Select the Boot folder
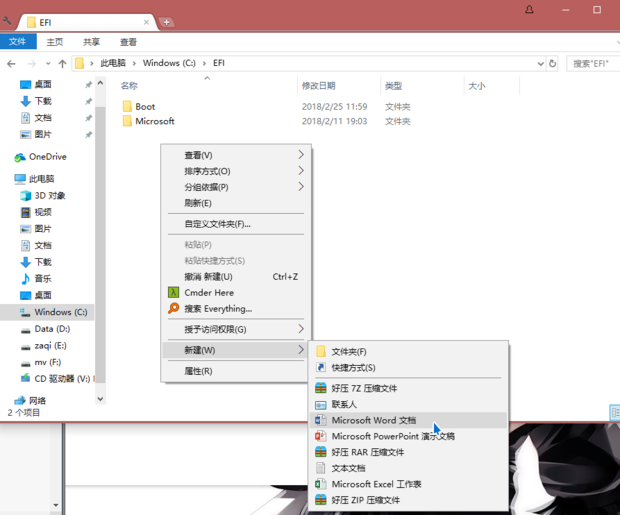 click(x=138, y=106)
